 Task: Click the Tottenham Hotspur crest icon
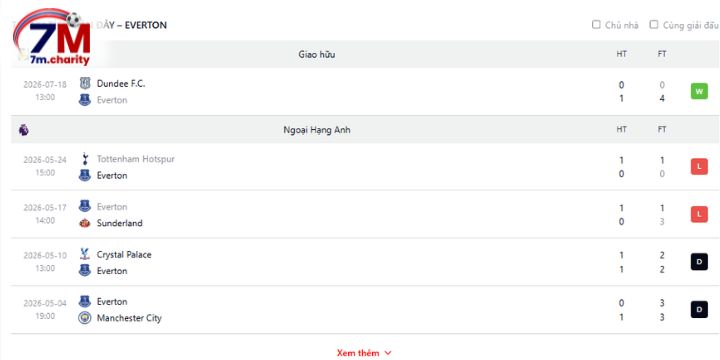[x=85, y=159]
